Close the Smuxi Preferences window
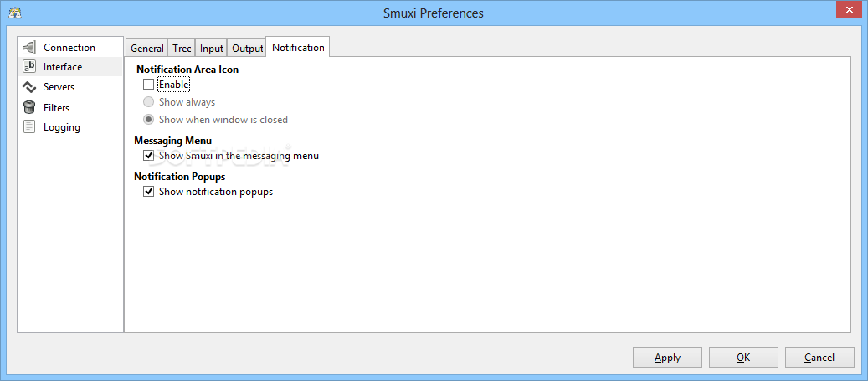868x381 pixels. (850, 9)
